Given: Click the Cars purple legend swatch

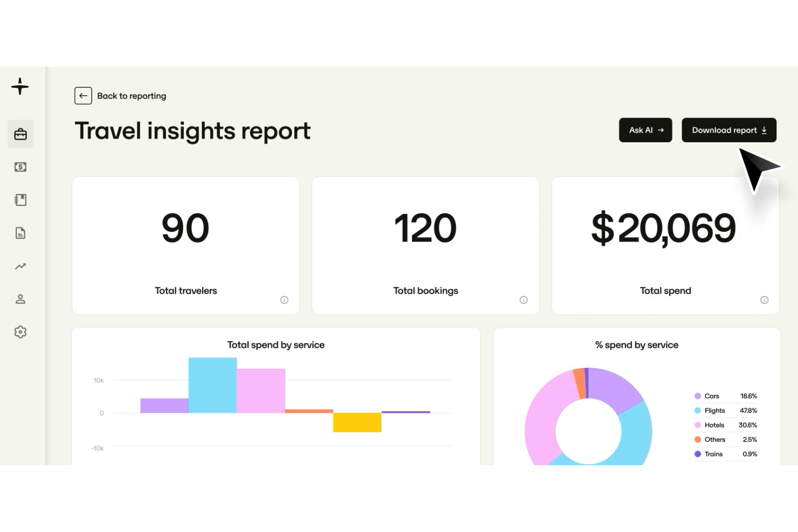Looking at the screenshot, I should 698,396.
